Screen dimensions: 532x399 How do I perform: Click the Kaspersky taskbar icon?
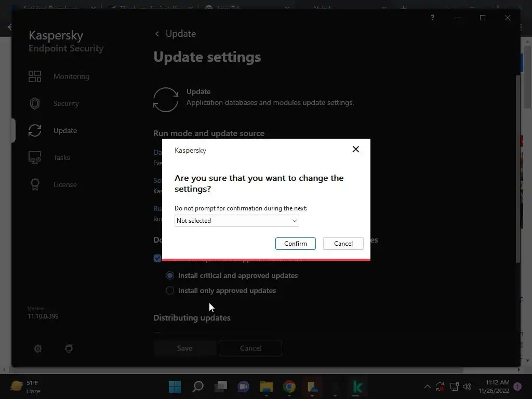coord(357,387)
